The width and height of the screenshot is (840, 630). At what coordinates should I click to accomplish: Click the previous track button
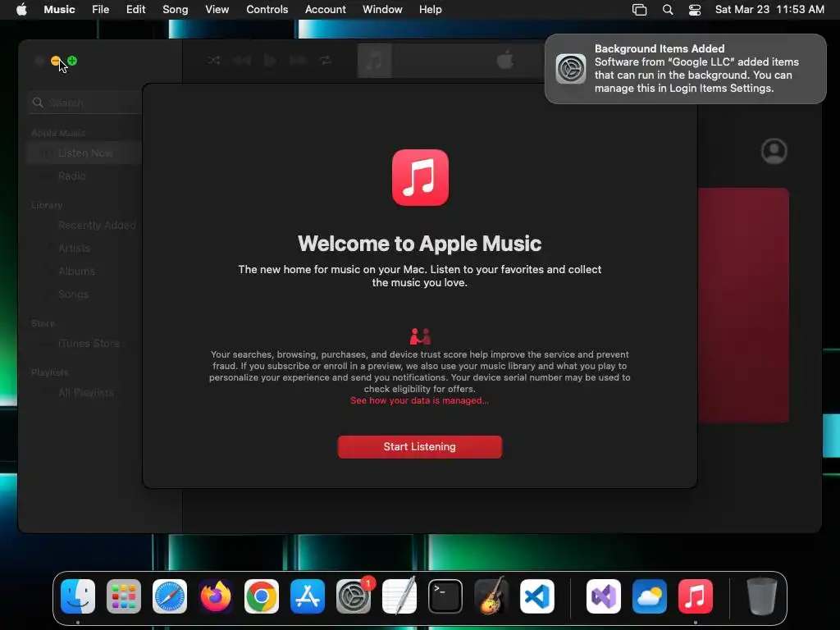pyautogui.click(x=242, y=60)
